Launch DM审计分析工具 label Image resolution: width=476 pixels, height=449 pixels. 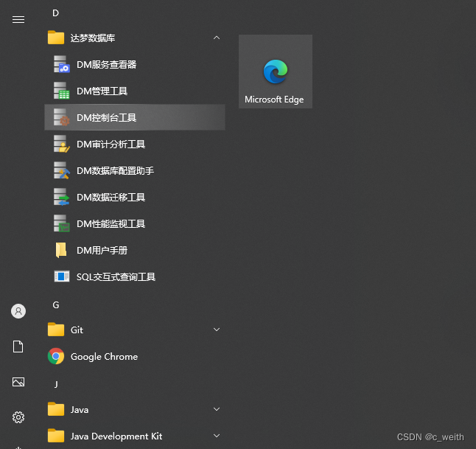(x=111, y=144)
